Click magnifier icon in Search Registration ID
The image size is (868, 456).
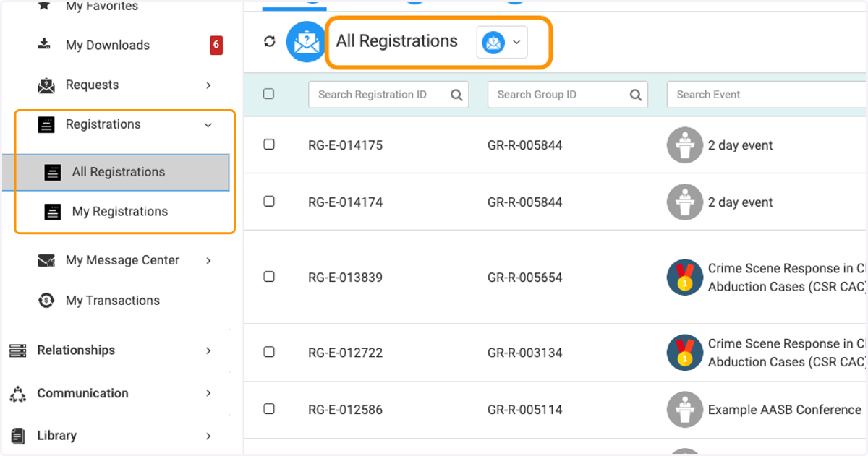[456, 95]
